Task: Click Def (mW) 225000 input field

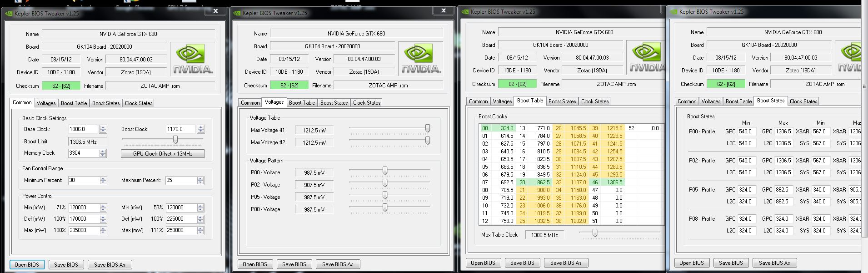Action: click(x=181, y=219)
